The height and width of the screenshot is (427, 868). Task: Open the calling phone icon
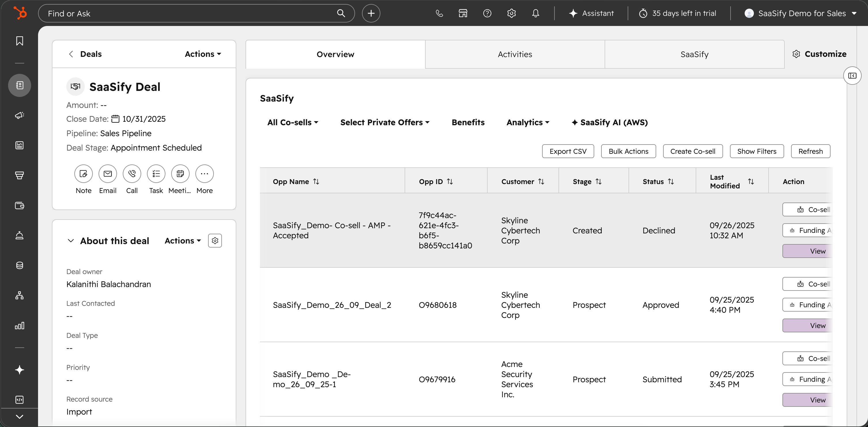(x=439, y=13)
